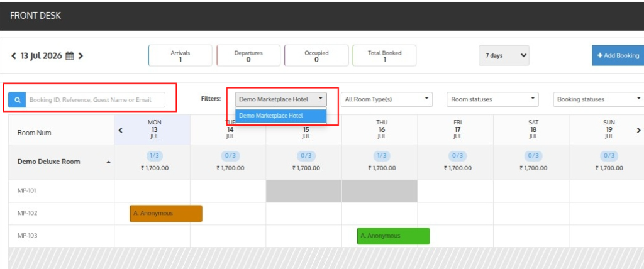Click room row label MP-102
644x269 pixels.
[x=27, y=214]
